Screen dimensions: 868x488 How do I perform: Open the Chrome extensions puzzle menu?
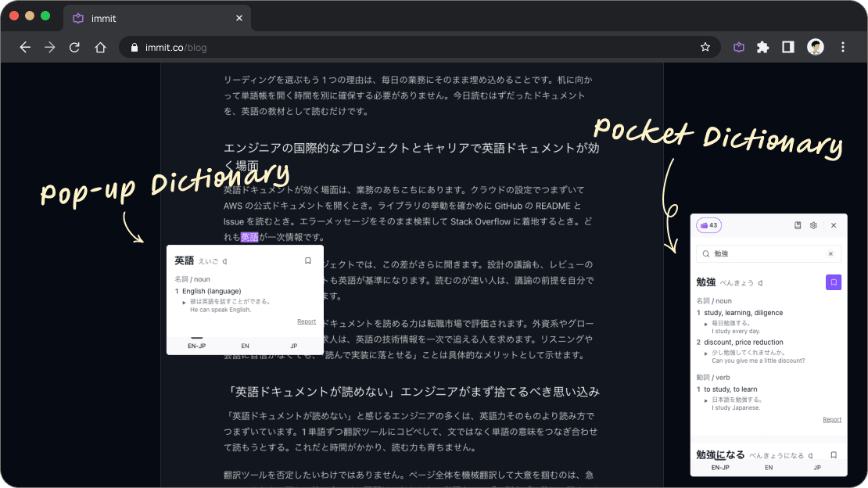762,48
